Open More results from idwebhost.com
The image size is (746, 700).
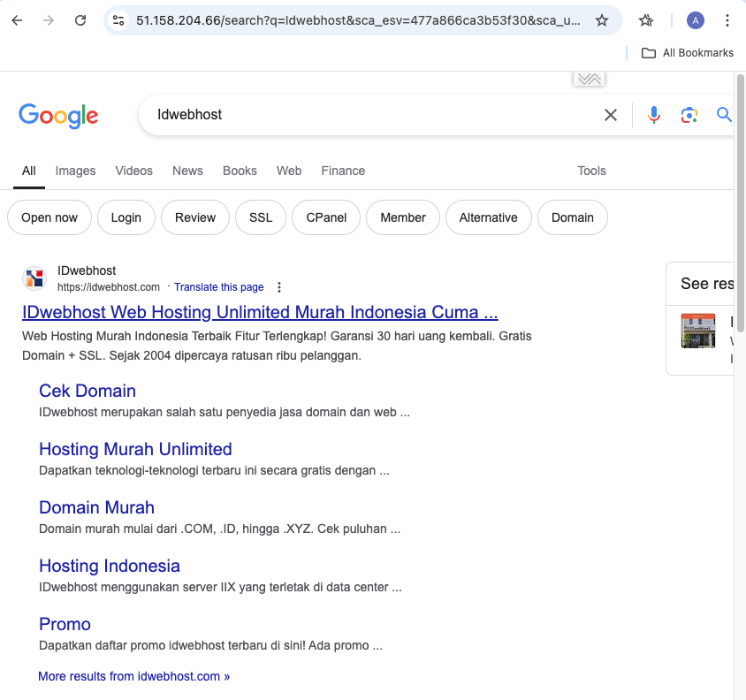[x=133, y=676]
